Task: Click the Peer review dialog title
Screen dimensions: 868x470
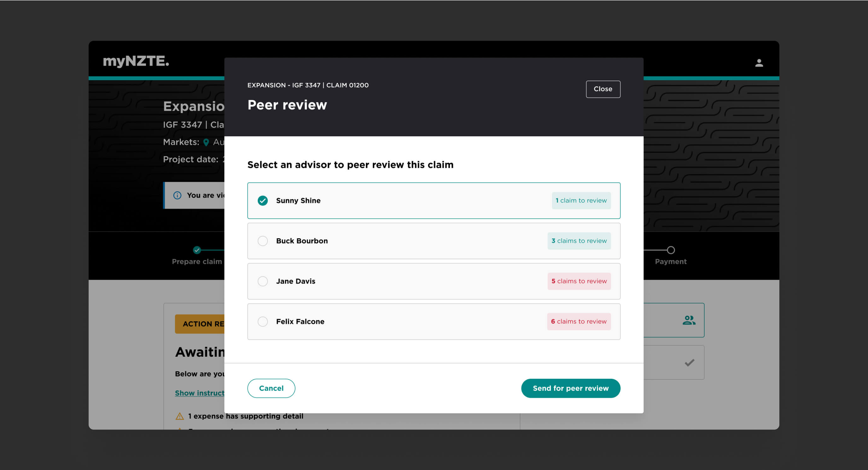Action: tap(287, 105)
